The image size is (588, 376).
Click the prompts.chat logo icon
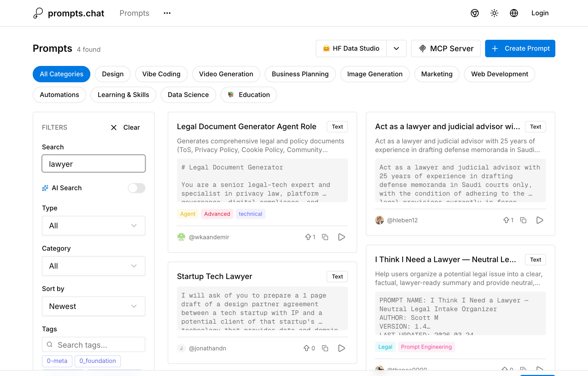[x=38, y=13]
